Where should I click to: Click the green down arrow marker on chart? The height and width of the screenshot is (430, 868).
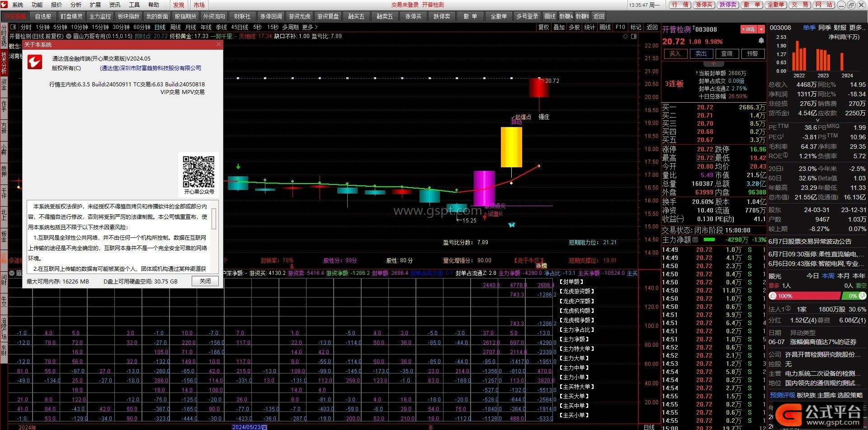[x=238, y=167]
